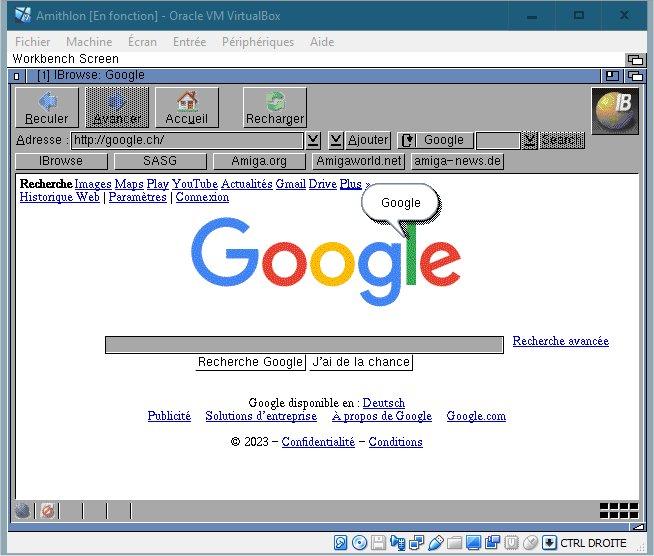Click the VirtualBox floppy disk icon
Viewport: 654px width, 556px height.
click(378, 543)
